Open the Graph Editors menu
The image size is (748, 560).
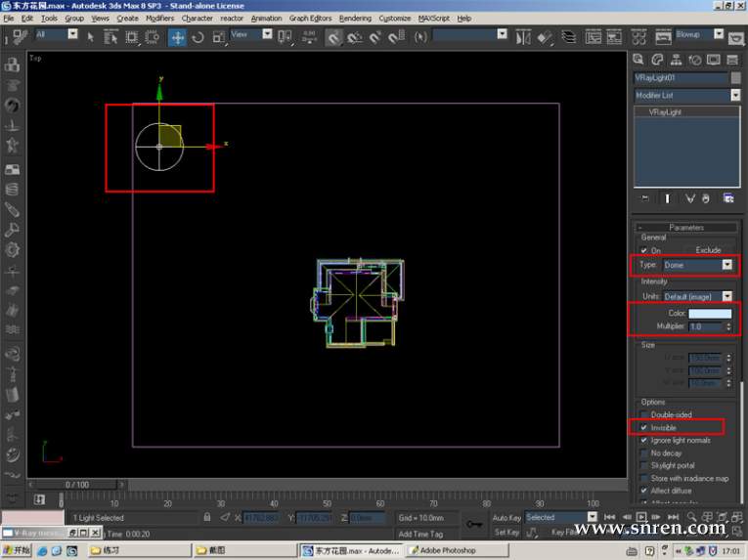310,18
